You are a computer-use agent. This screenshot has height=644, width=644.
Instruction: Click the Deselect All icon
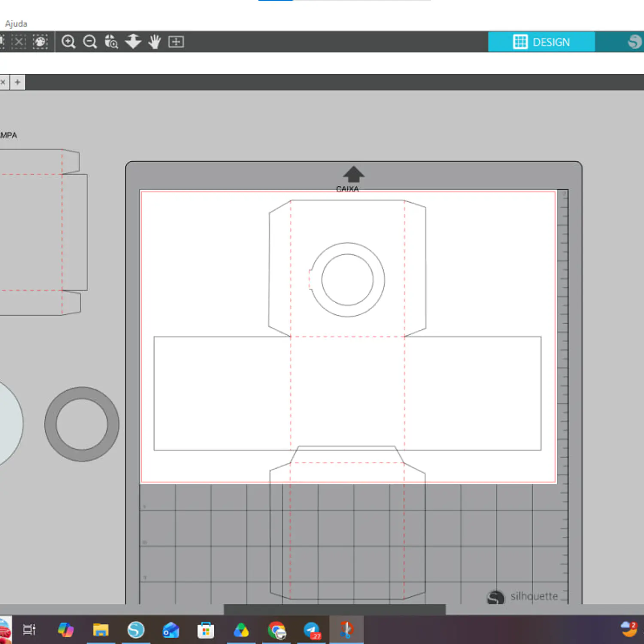pyautogui.click(x=18, y=42)
